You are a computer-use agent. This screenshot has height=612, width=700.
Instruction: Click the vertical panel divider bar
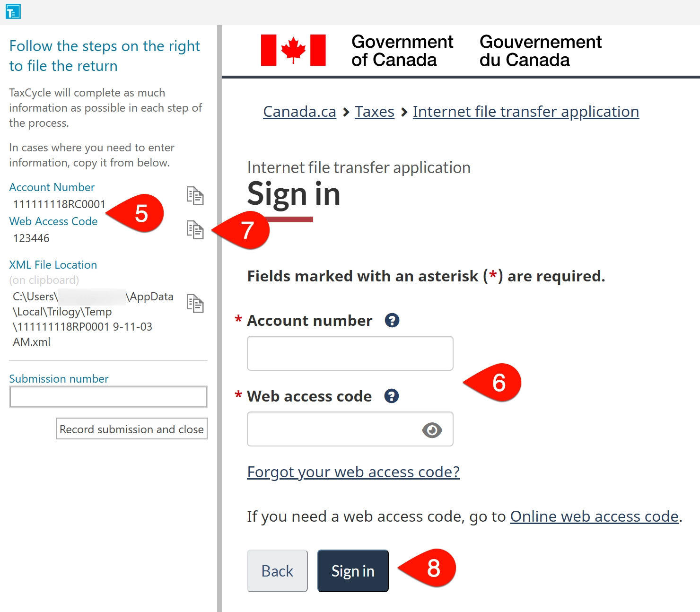tap(219, 317)
